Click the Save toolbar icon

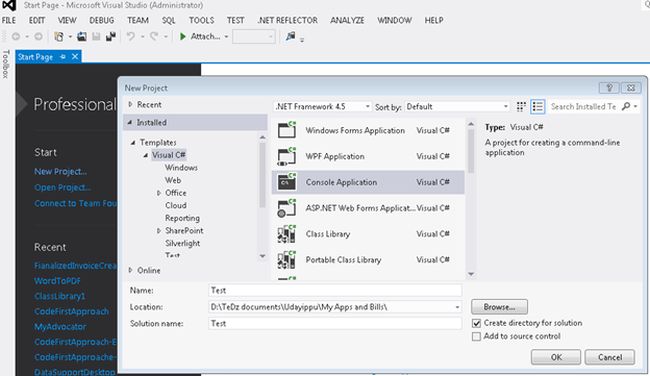coord(96,36)
